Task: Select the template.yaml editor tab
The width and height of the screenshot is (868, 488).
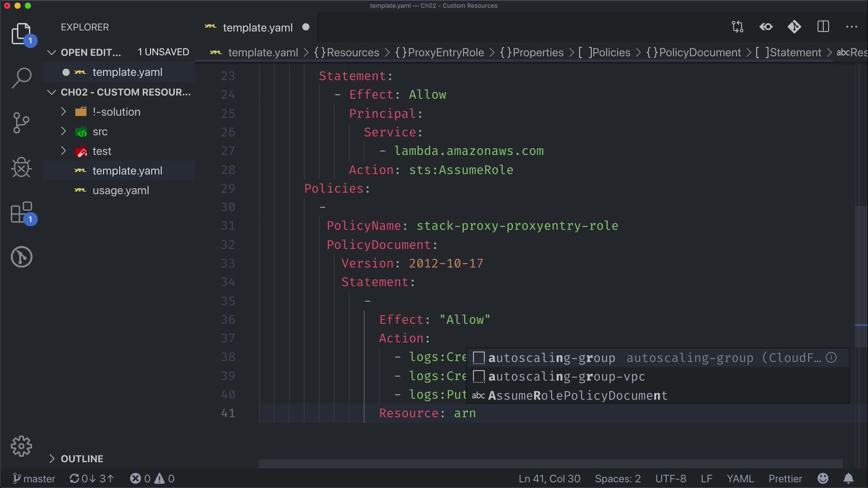Action: [257, 28]
